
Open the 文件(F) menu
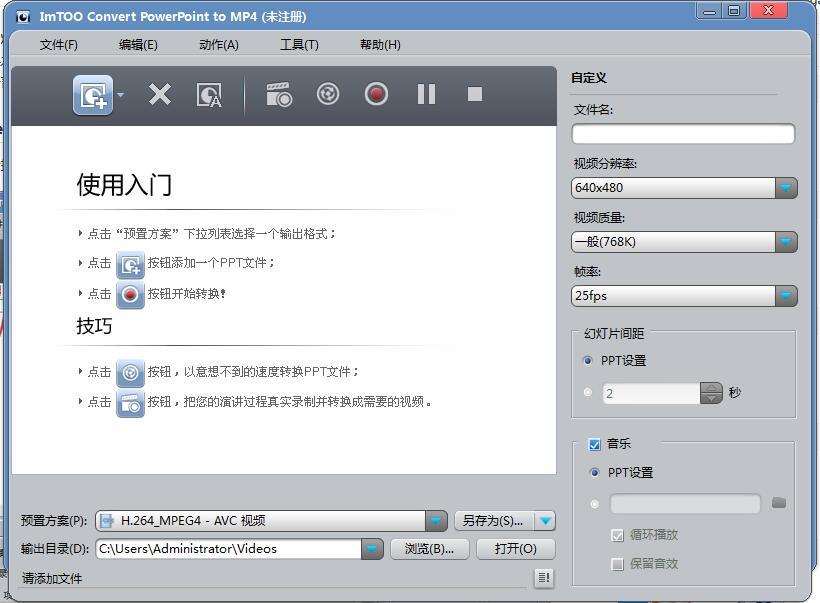click(x=59, y=45)
